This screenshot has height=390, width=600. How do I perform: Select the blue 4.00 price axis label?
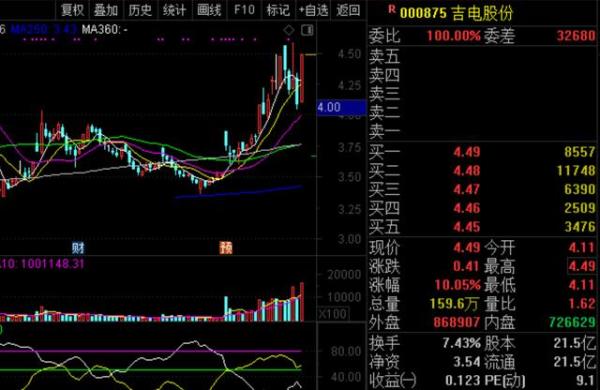pos(341,108)
